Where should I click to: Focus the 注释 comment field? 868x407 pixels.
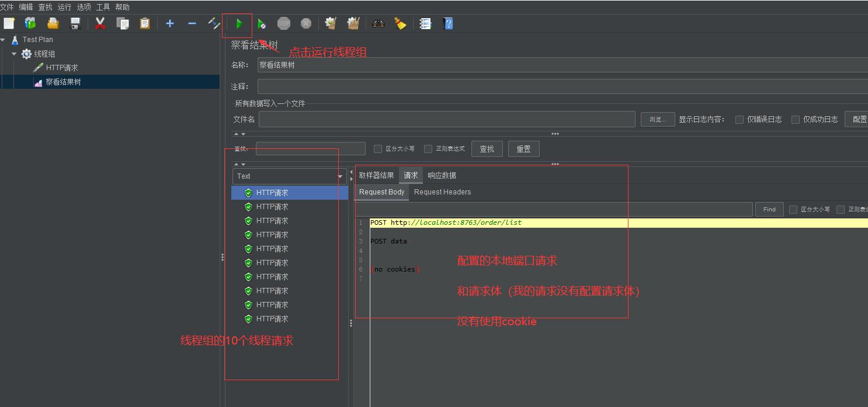click(x=563, y=86)
